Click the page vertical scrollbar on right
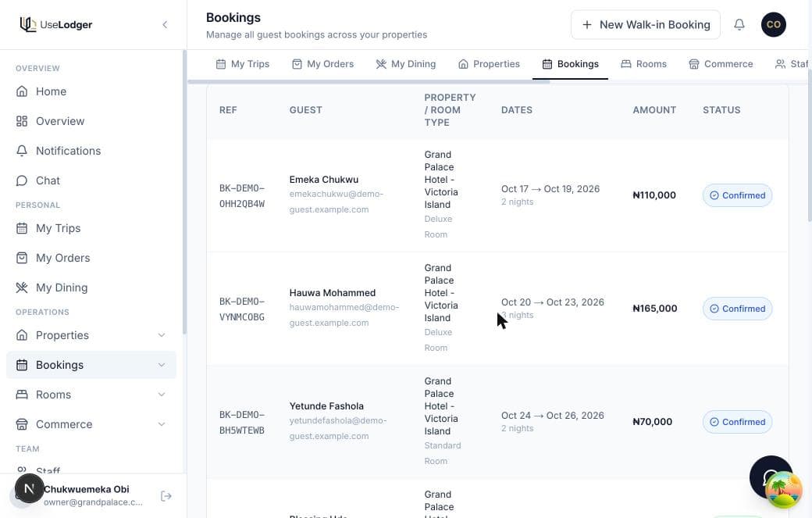 (810, 145)
